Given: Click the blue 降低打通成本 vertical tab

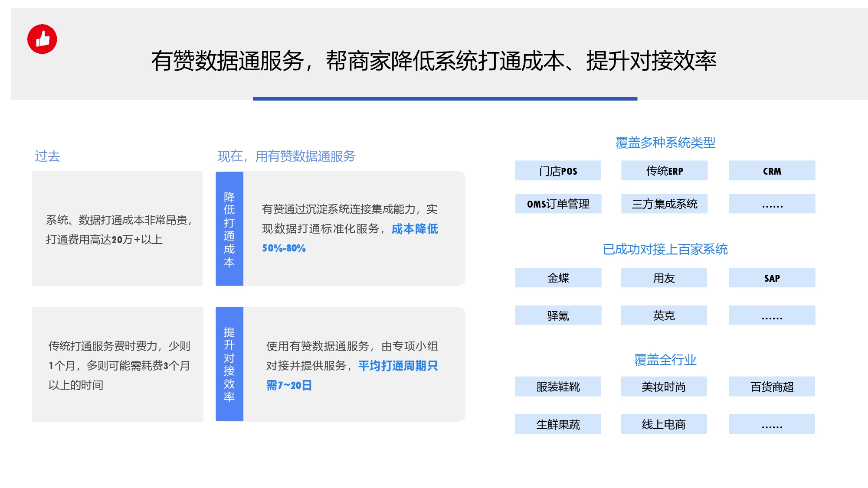Looking at the screenshot, I should coord(229,229).
